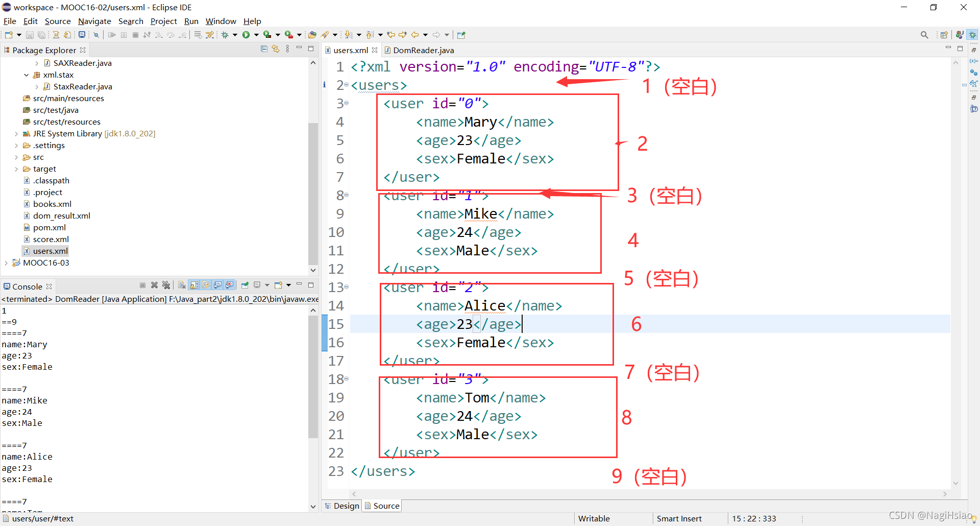Click Remove All Terminated Launches in Console

(x=166, y=285)
